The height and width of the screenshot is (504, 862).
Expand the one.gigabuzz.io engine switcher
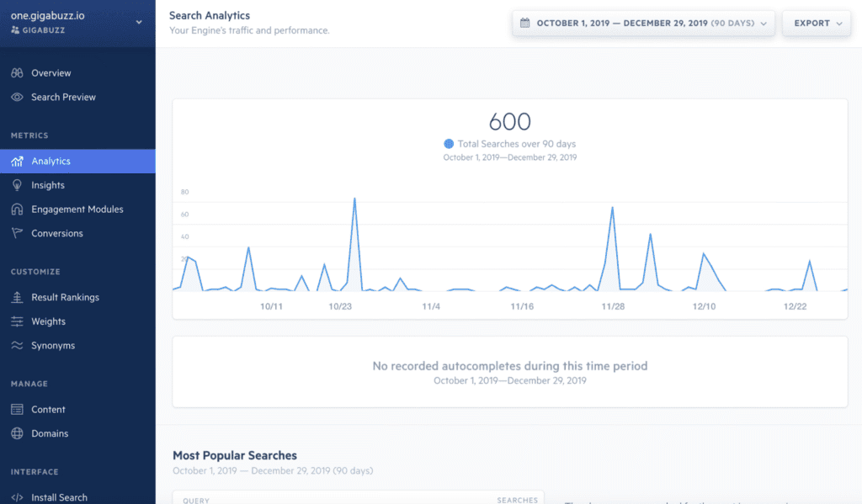[x=139, y=23]
